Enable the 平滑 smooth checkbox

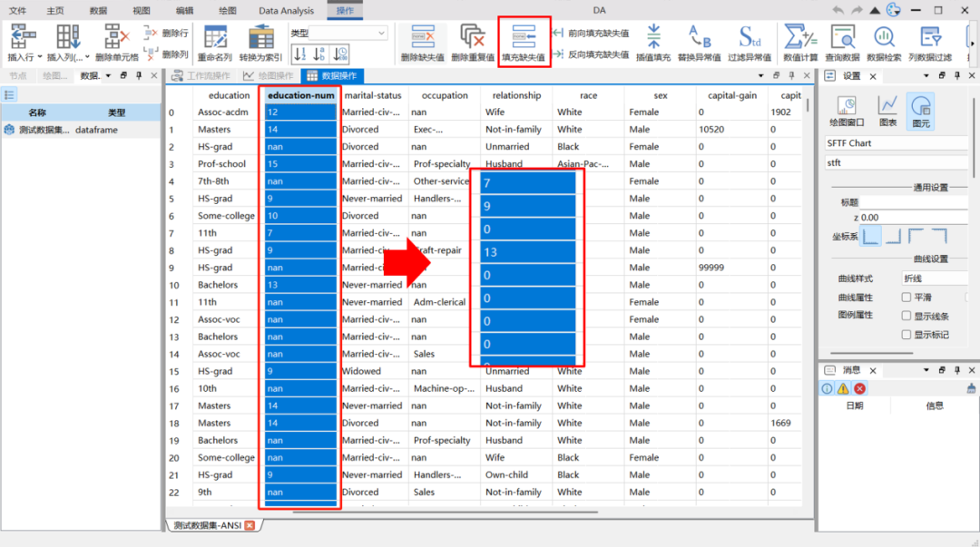point(906,297)
